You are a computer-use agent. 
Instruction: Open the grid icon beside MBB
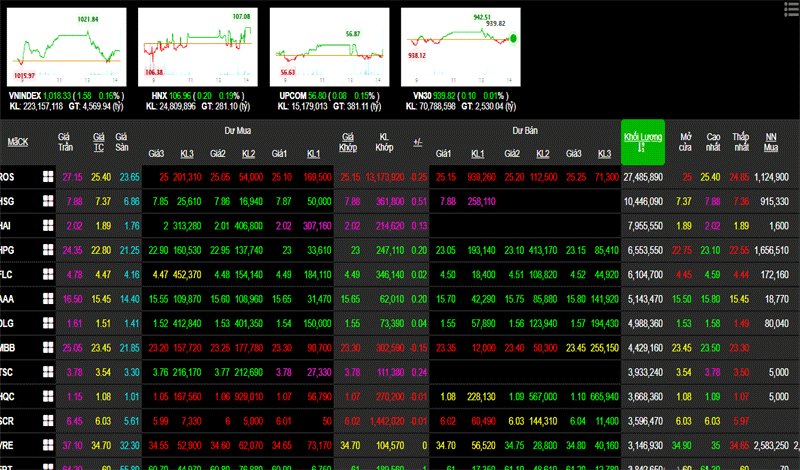48,348
